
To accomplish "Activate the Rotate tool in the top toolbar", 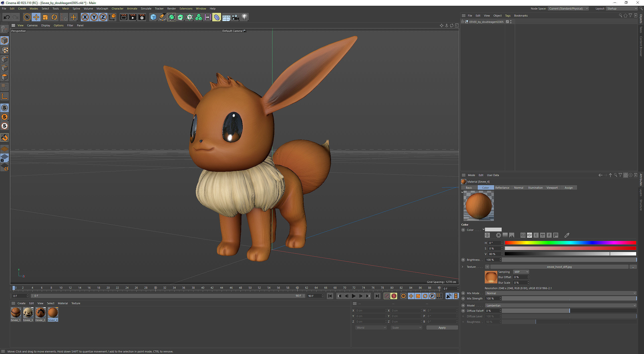I will pos(54,17).
